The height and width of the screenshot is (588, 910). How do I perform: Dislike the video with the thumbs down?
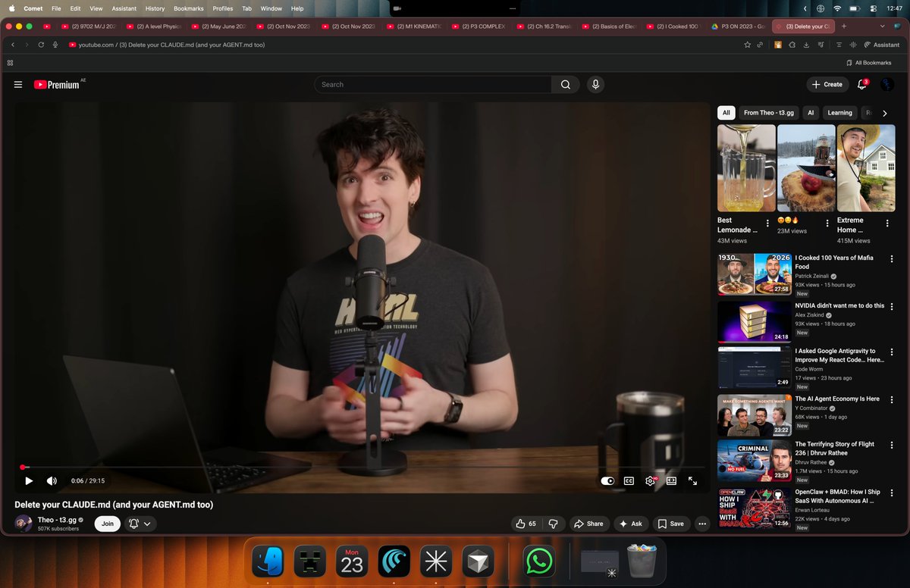click(x=553, y=524)
